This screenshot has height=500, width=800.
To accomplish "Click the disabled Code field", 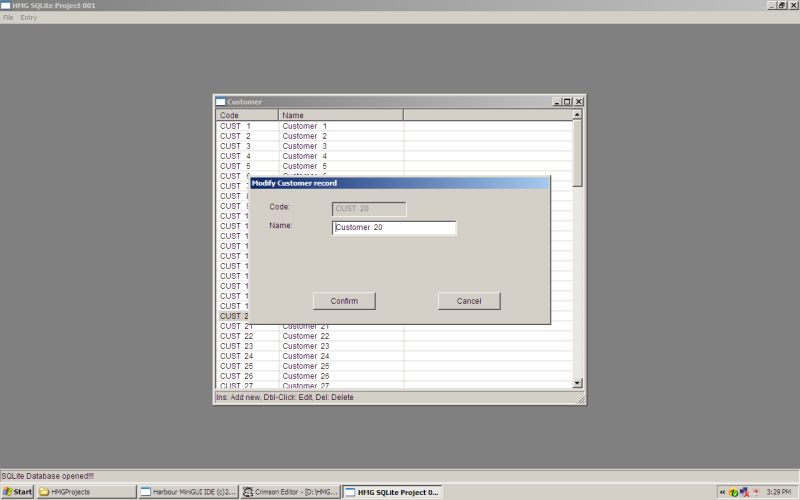I will (369, 209).
